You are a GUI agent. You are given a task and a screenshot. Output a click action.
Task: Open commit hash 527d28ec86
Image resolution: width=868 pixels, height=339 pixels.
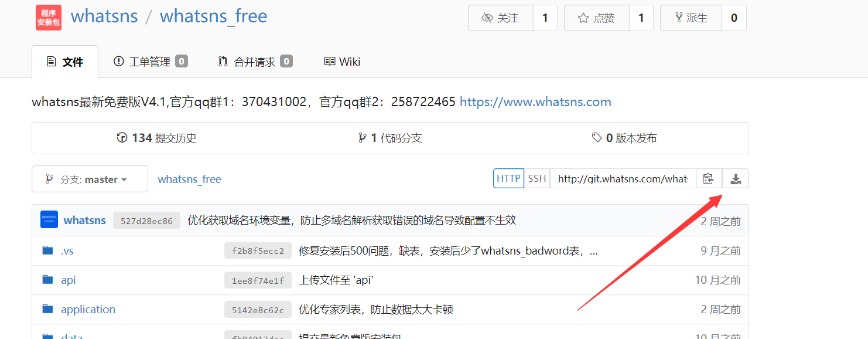coord(146,221)
